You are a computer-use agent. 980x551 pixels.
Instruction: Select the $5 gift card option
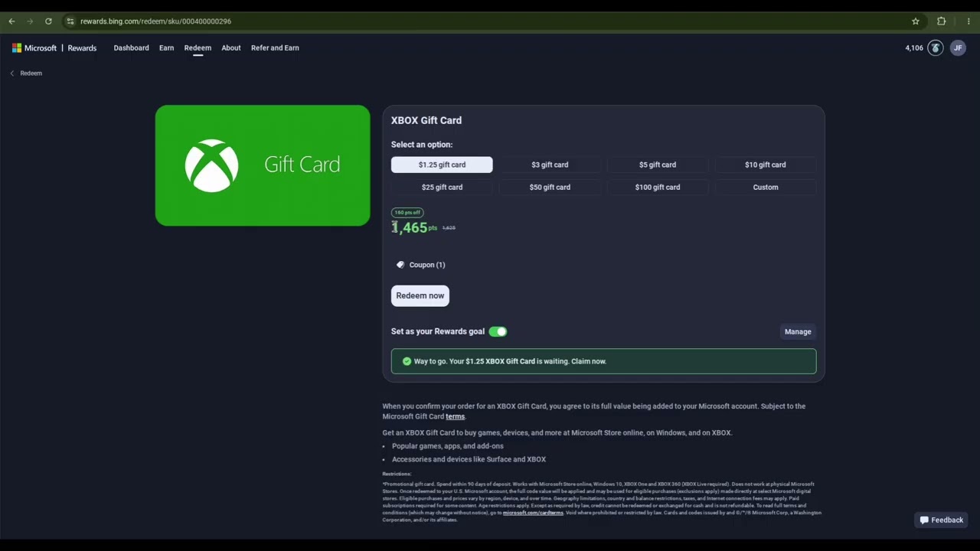pos(658,165)
